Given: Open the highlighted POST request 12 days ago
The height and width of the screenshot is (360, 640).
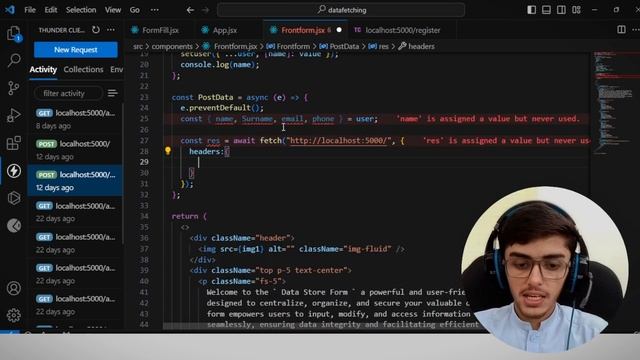Looking at the screenshot, I should pyautogui.click(x=75, y=181).
